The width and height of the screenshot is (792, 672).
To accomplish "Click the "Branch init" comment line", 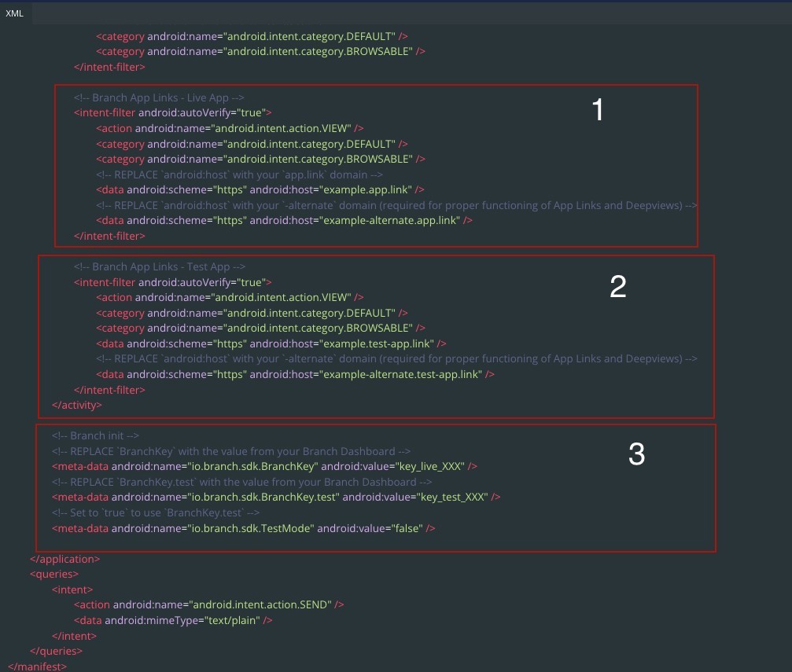I will [x=95, y=435].
